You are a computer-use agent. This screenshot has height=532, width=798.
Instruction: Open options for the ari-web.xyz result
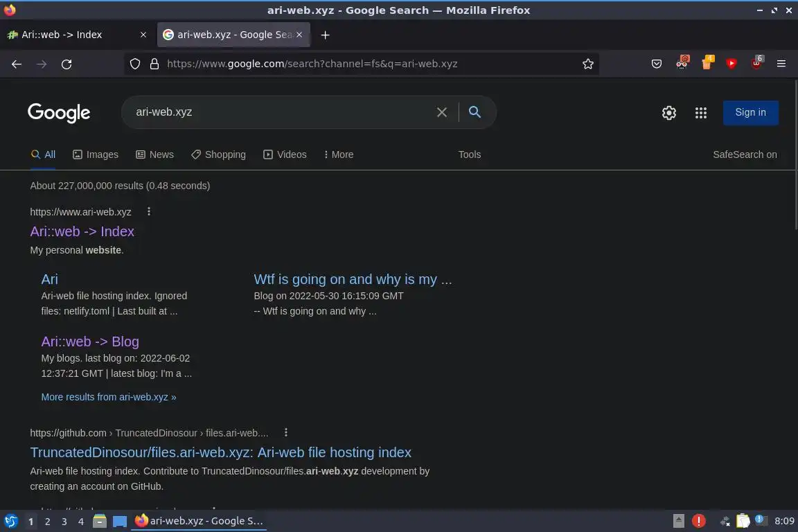(x=149, y=211)
